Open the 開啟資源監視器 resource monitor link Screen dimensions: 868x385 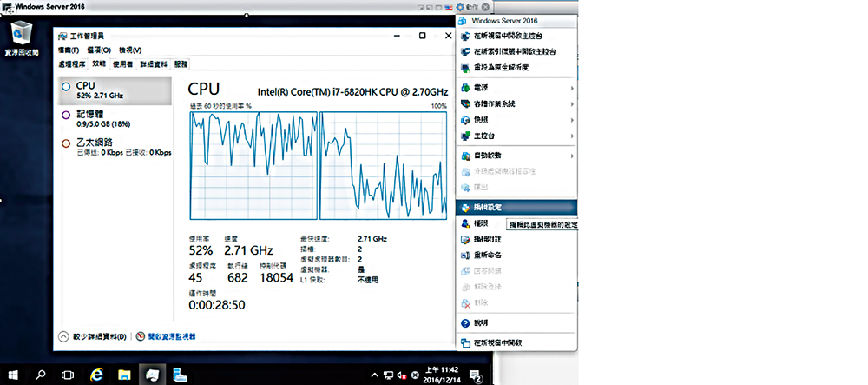tap(170, 336)
